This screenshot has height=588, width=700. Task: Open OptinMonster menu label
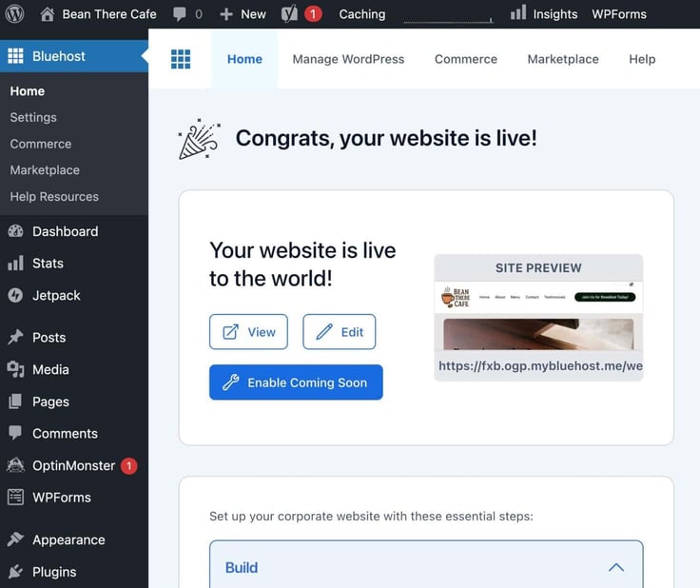pyautogui.click(x=73, y=465)
